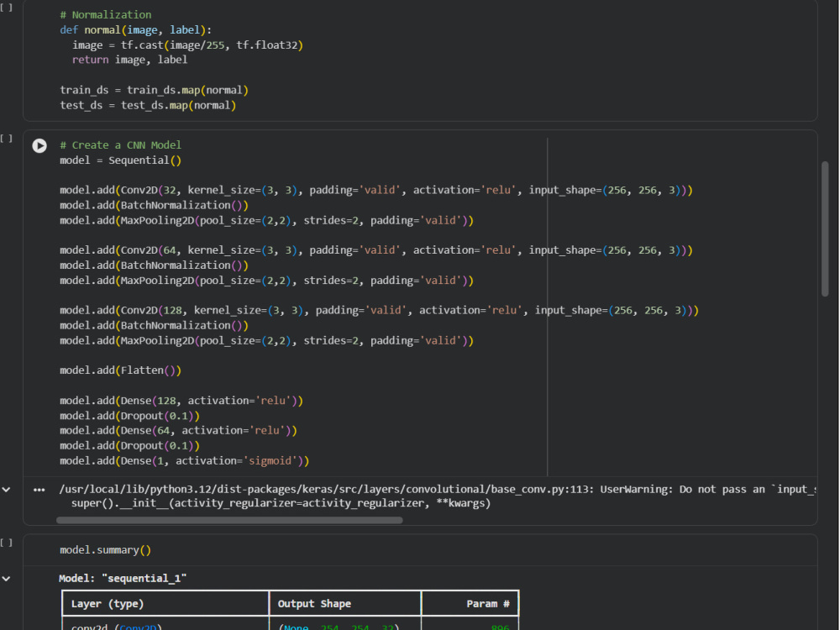
Task: Click 'Model: "sequential_1"' output title
Action: click(123, 579)
